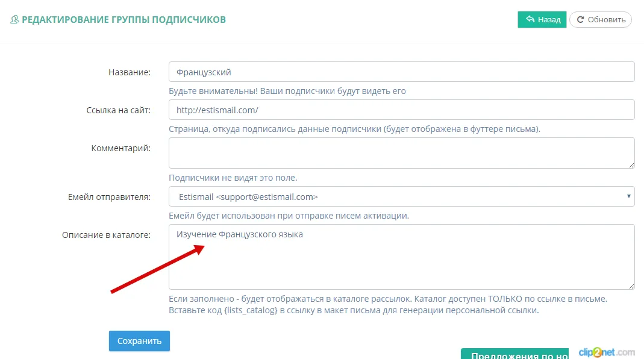Screen dimensions: 644x359
Task: Click the clip2net.com watermark logo
Action: 607,352
